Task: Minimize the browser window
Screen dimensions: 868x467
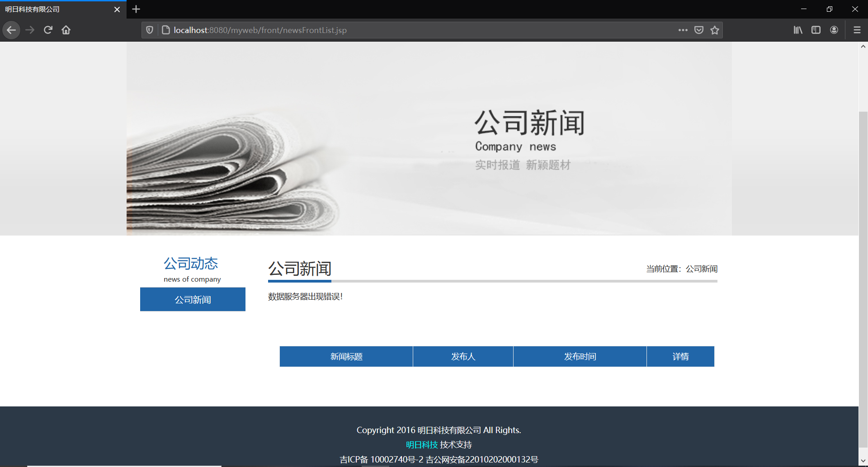Action: click(x=804, y=9)
